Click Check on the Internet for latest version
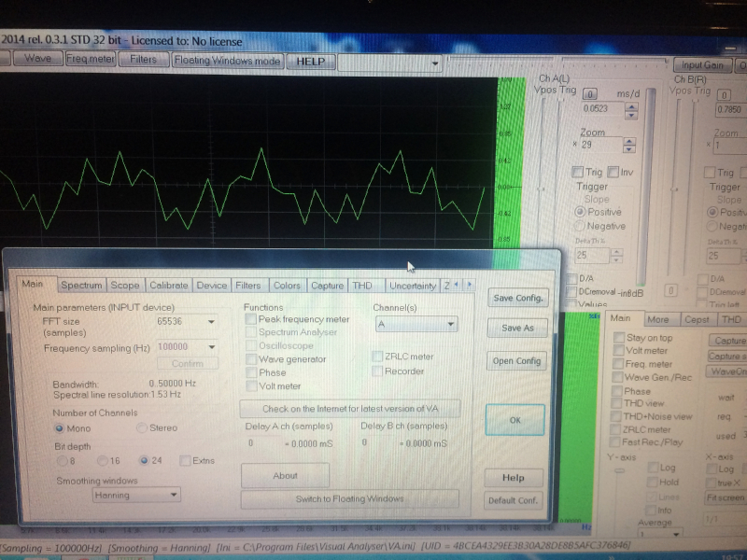 click(350, 409)
